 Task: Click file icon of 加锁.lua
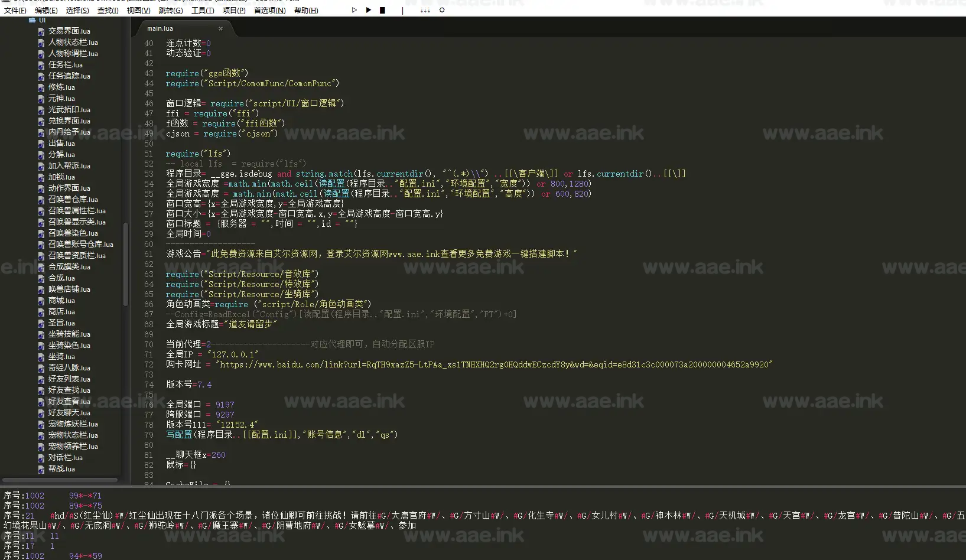41,177
